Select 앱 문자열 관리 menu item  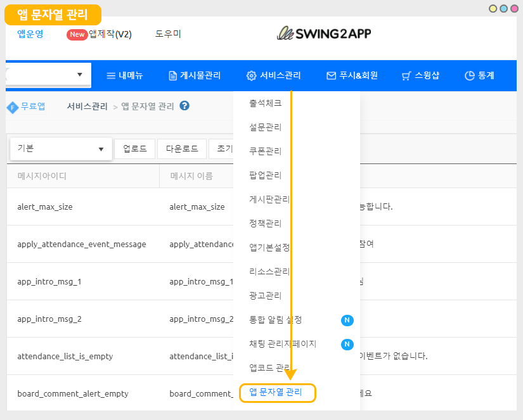coord(276,392)
